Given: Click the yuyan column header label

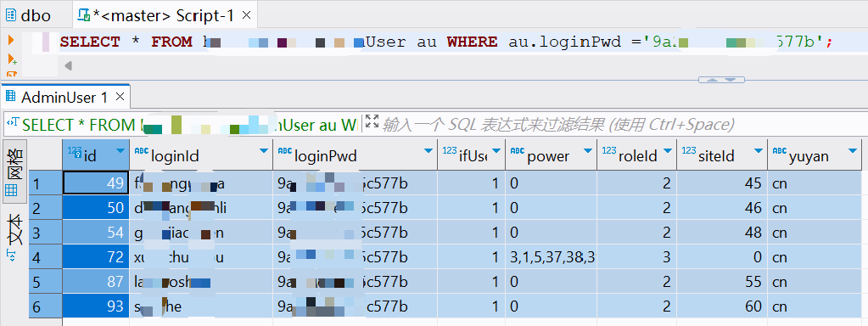Looking at the screenshot, I should (809, 157).
